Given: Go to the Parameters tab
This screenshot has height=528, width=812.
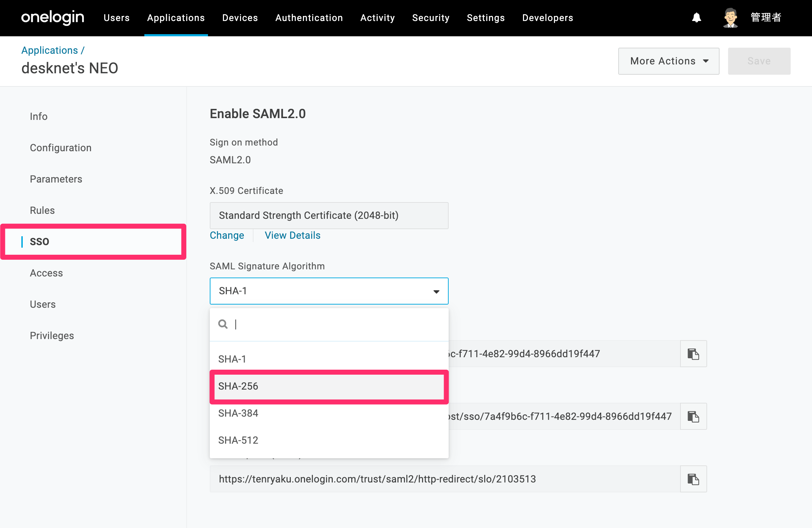Looking at the screenshot, I should (x=56, y=179).
